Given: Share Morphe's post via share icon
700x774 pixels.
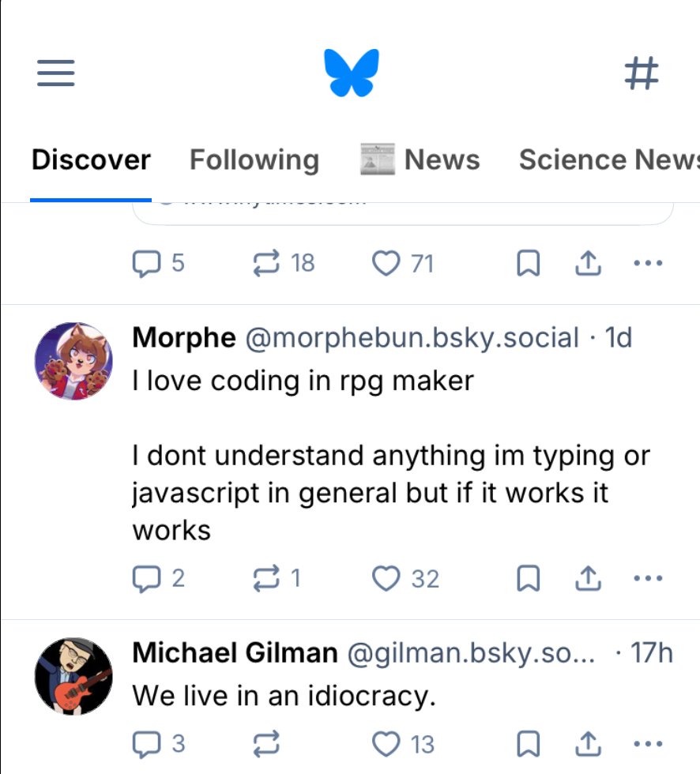Looking at the screenshot, I should 585,580.
